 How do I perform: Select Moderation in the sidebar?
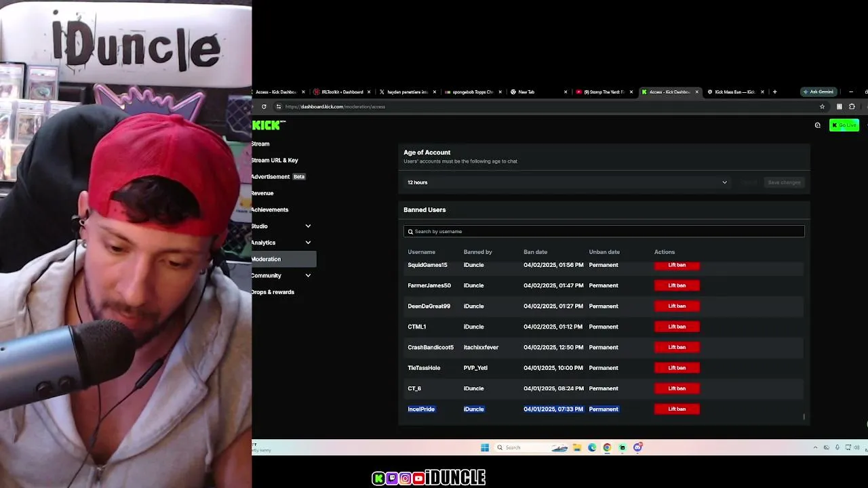pyautogui.click(x=283, y=259)
